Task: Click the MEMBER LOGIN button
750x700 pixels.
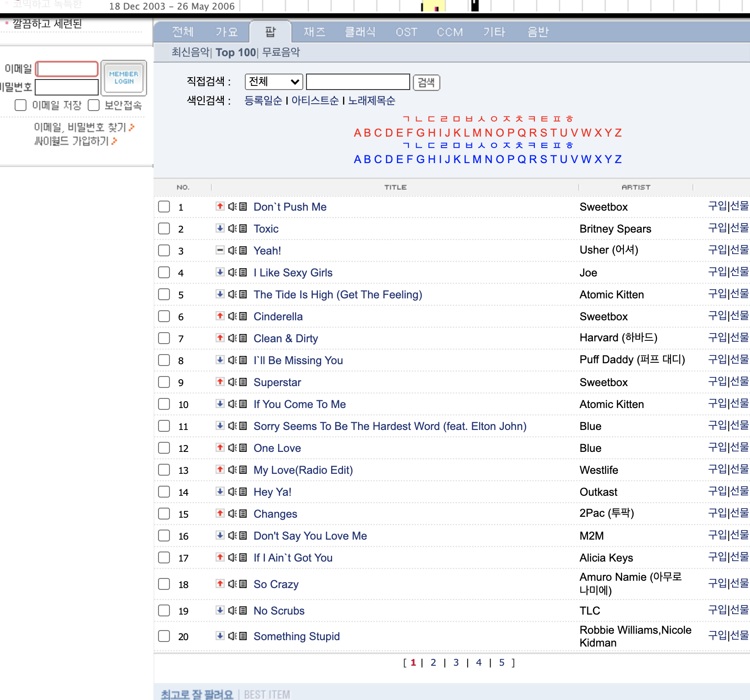Action: tap(124, 78)
